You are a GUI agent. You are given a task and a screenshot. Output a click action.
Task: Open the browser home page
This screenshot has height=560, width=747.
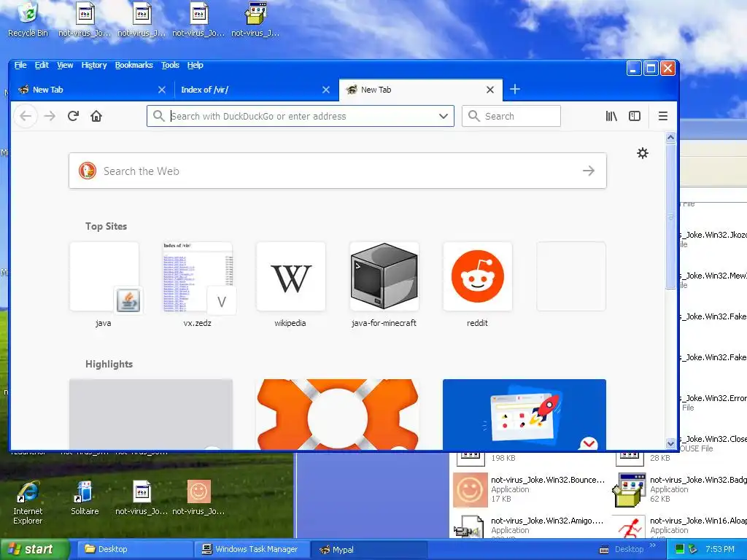click(96, 116)
